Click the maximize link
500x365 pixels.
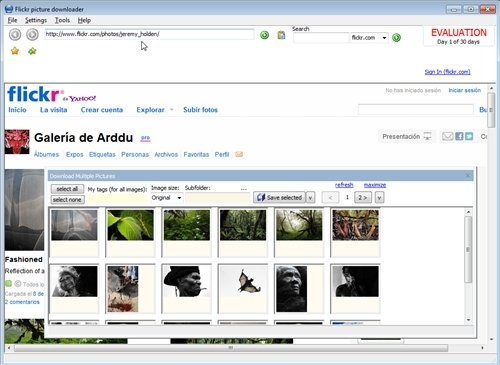[375, 185]
